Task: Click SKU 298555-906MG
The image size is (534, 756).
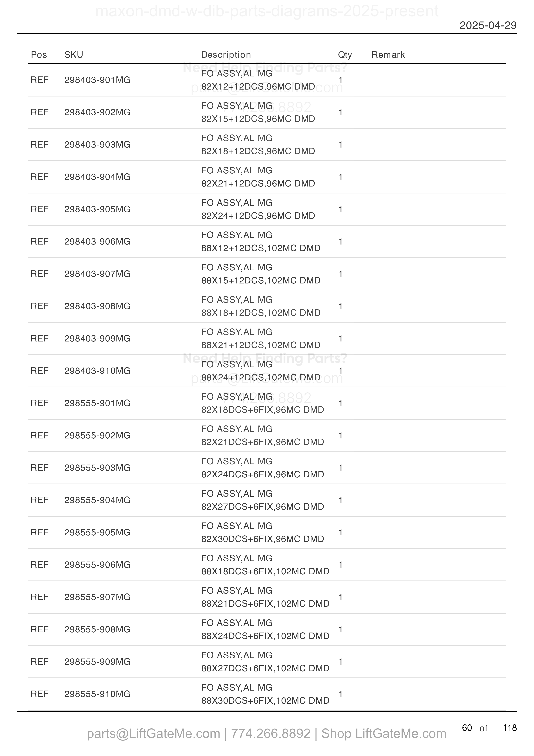Action: [x=97, y=565]
